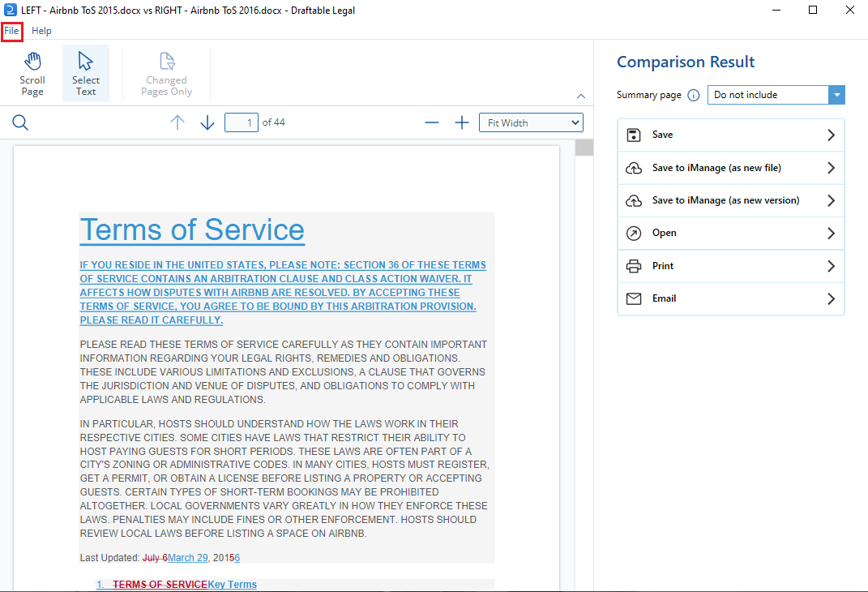868x592 pixels.
Task: Click the vertical scrollbar thumb
Action: pyautogui.click(x=584, y=148)
